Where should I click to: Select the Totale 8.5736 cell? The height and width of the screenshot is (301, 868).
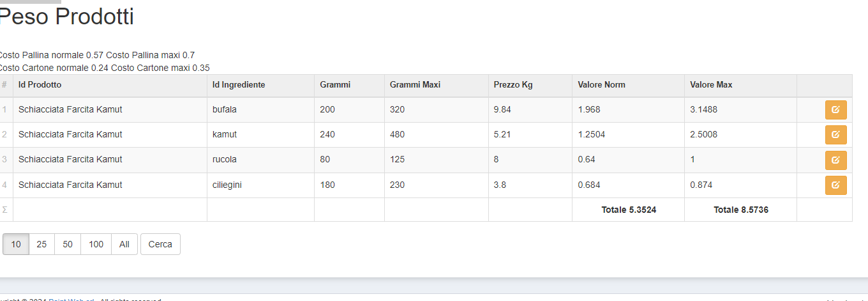pos(740,210)
